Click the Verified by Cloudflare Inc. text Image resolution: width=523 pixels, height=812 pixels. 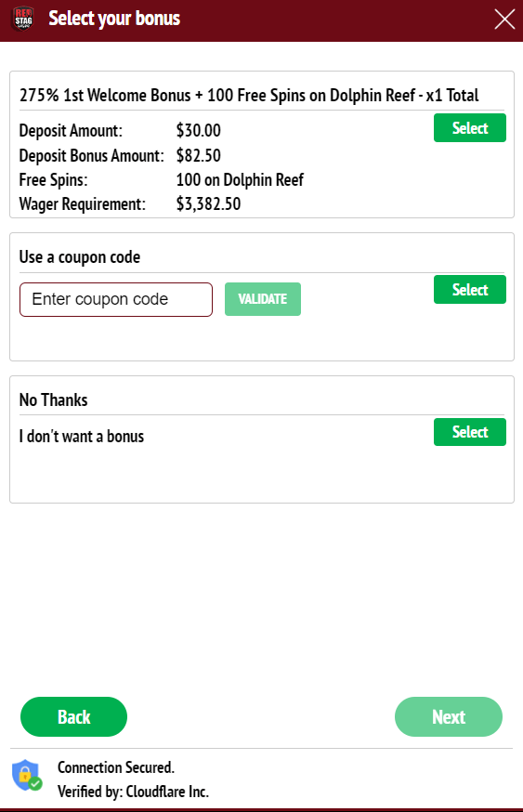(x=133, y=792)
